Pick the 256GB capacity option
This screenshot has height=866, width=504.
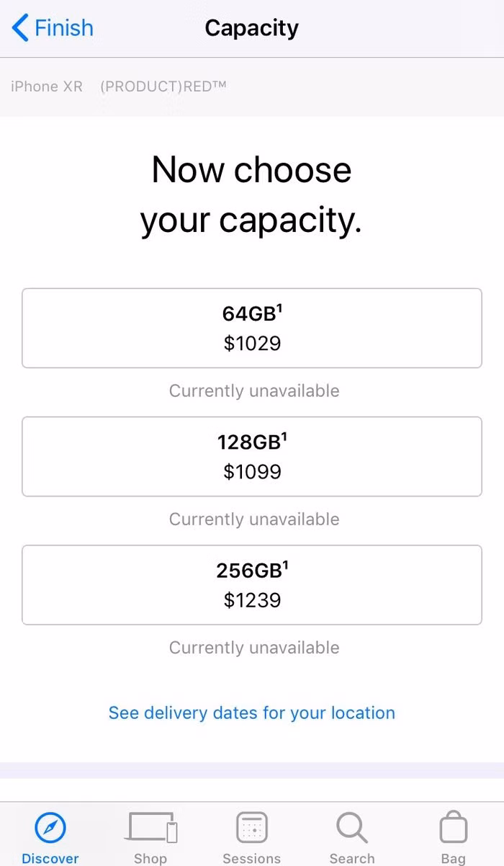pyautogui.click(x=252, y=584)
